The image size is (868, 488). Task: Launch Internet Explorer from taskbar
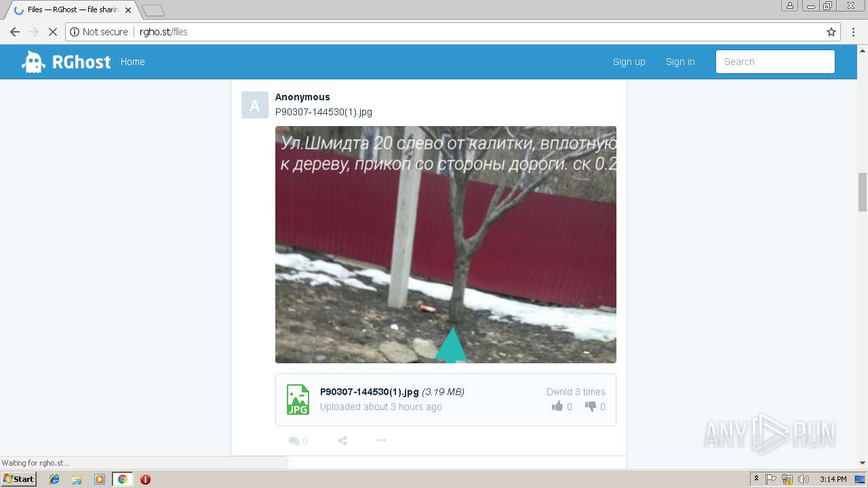coord(54,479)
